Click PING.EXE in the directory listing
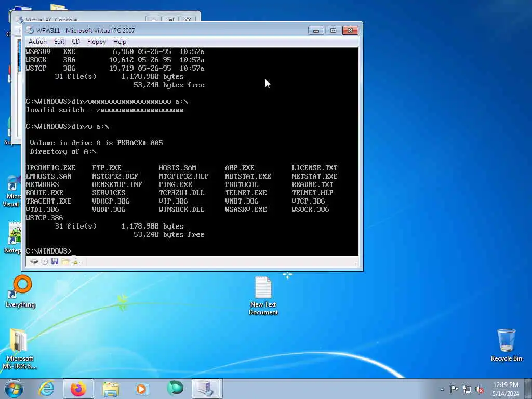Viewport: 532px width, 399px height. tap(175, 184)
